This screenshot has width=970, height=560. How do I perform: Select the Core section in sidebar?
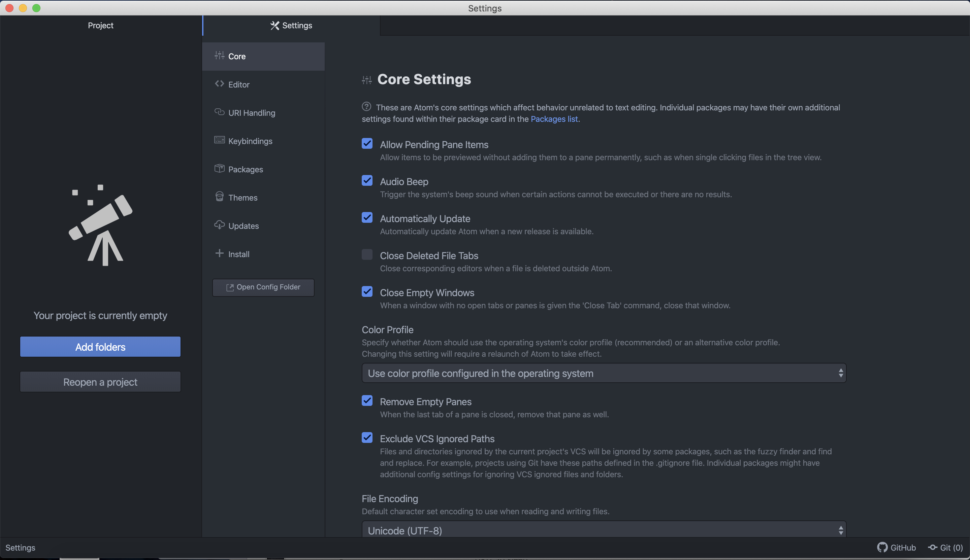tap(263, 57)
